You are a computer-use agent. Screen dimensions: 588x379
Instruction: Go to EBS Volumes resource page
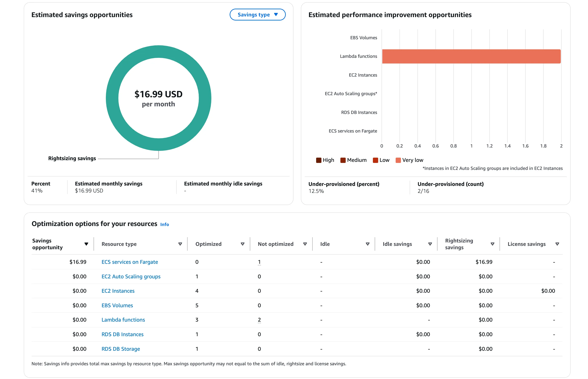[x=117, y=305]
